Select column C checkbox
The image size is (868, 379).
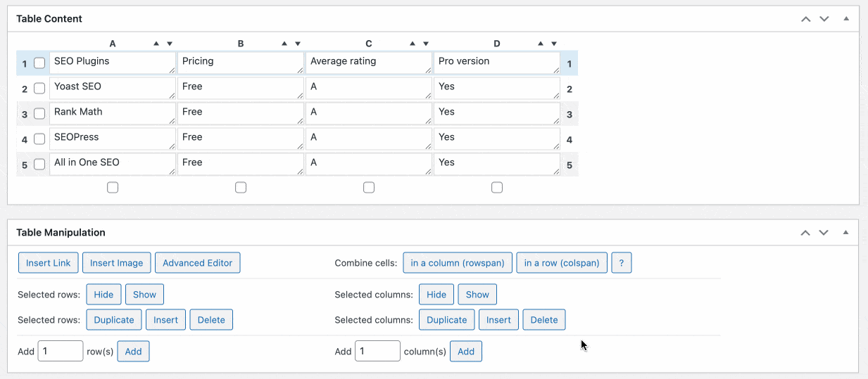tap(369, 188)
